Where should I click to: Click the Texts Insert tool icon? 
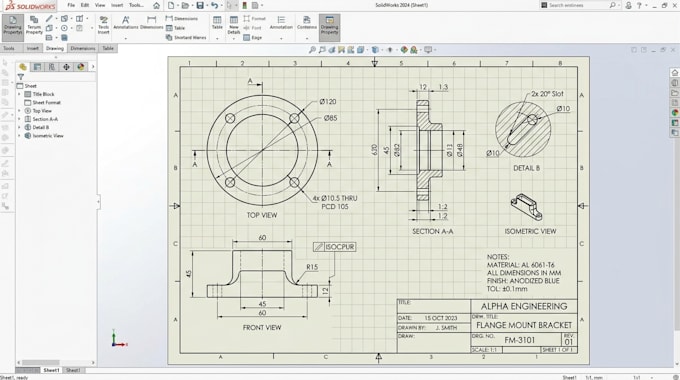(x=103, y=25)
